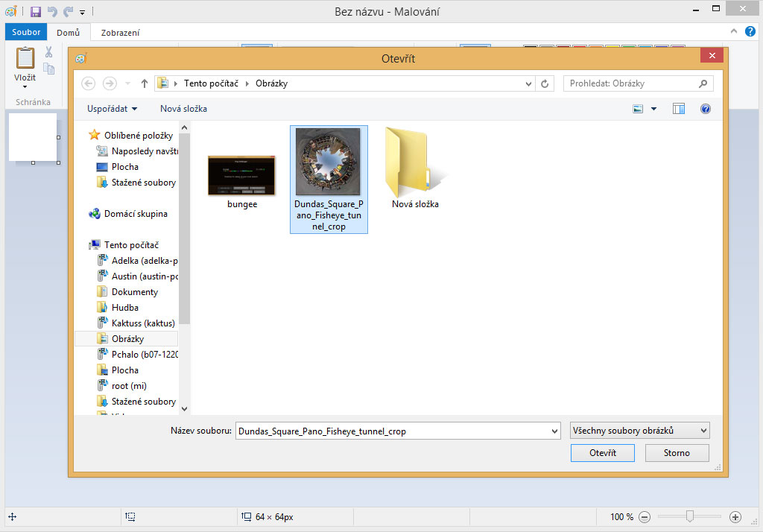Switch to the Zobrazení ribbon tab
This screenshot has width=763, height=532.
(x=120, y=33)
